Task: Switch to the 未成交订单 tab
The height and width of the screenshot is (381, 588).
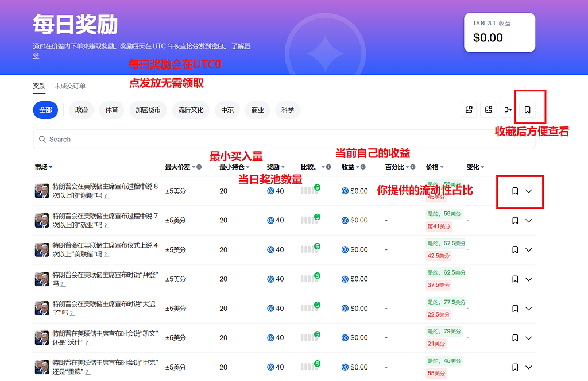Action: pyautogui.click(x=69, y=86)
